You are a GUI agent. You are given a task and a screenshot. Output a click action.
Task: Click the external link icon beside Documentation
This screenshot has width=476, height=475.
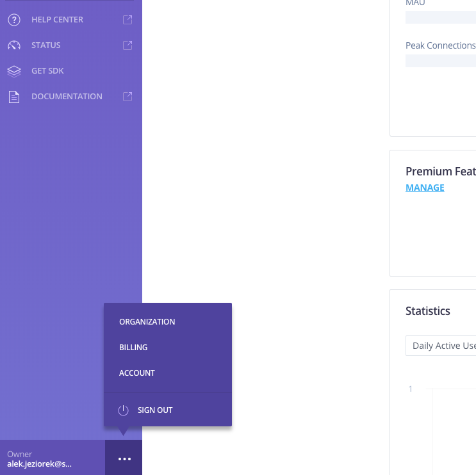(127, 97)
